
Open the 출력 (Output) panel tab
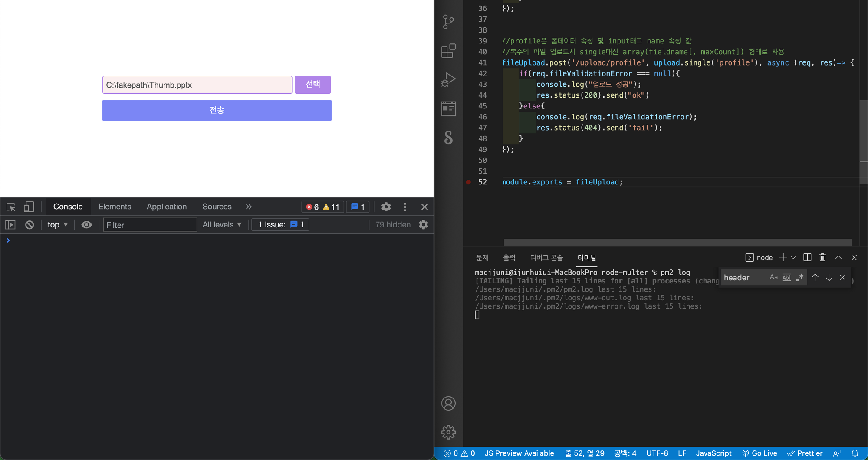509,258
